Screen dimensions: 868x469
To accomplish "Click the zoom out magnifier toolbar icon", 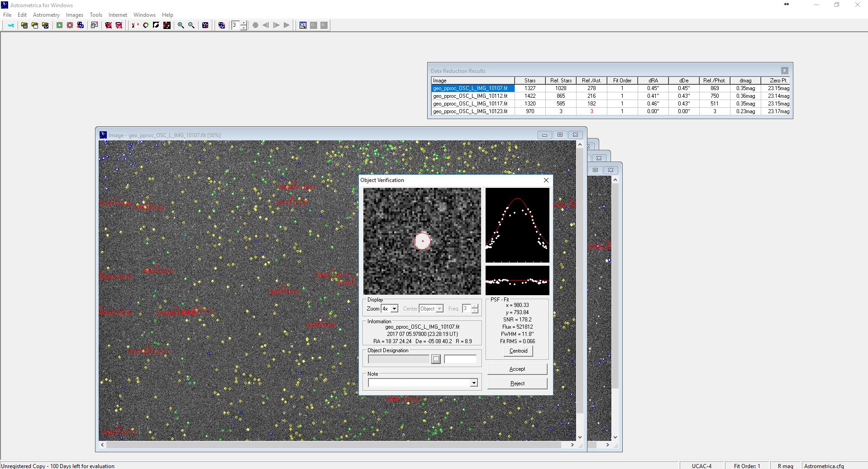I will [191, 25].
